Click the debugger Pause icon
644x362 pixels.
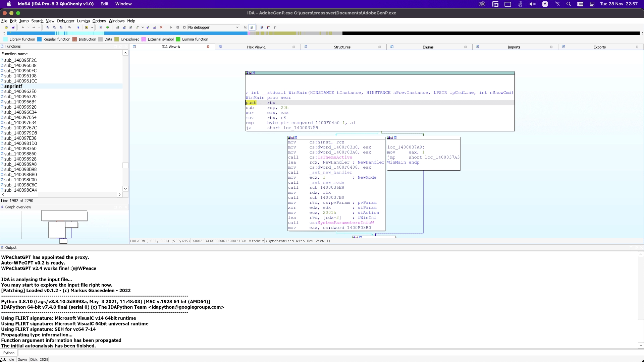(178, 27)
